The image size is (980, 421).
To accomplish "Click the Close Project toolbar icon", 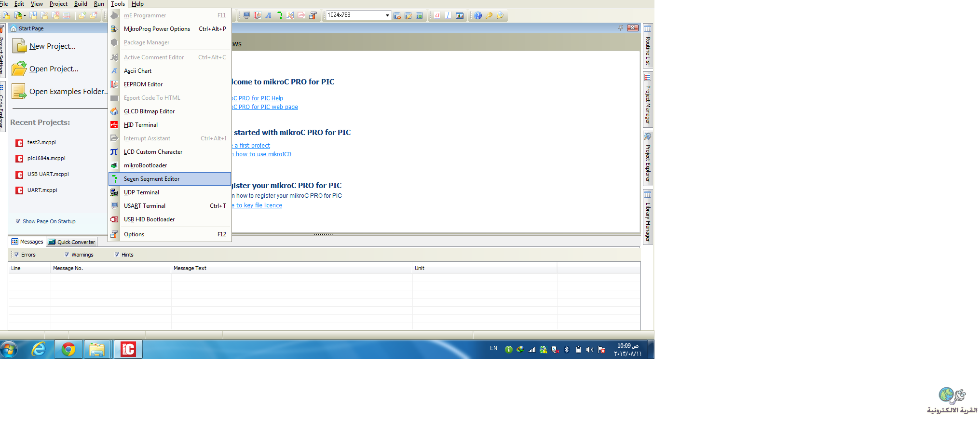I will 55,15.
